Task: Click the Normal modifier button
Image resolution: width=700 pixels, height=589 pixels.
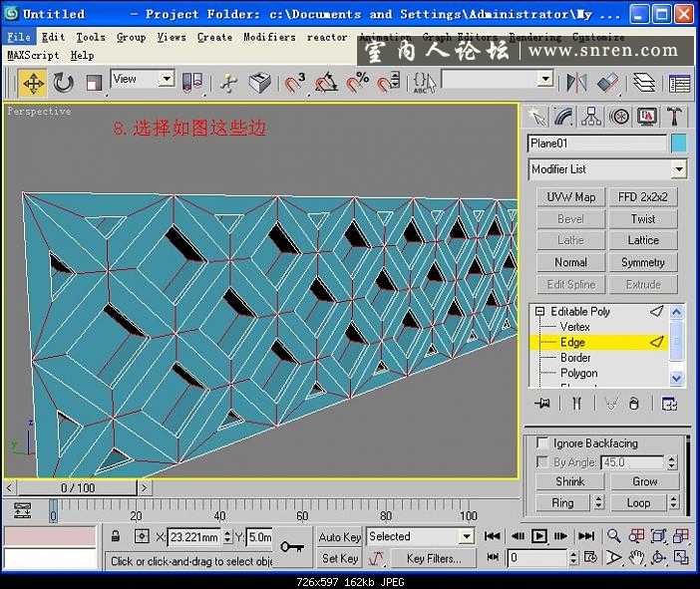Action: point(571,262)
